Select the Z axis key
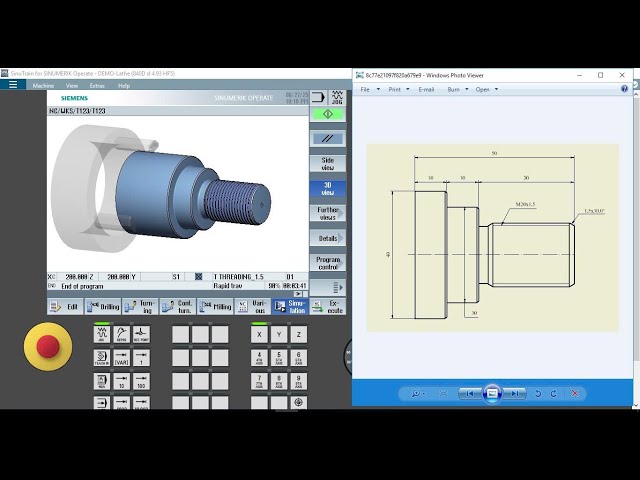The height and width of the screenshot is (480, 640). (x=299, y=334)
